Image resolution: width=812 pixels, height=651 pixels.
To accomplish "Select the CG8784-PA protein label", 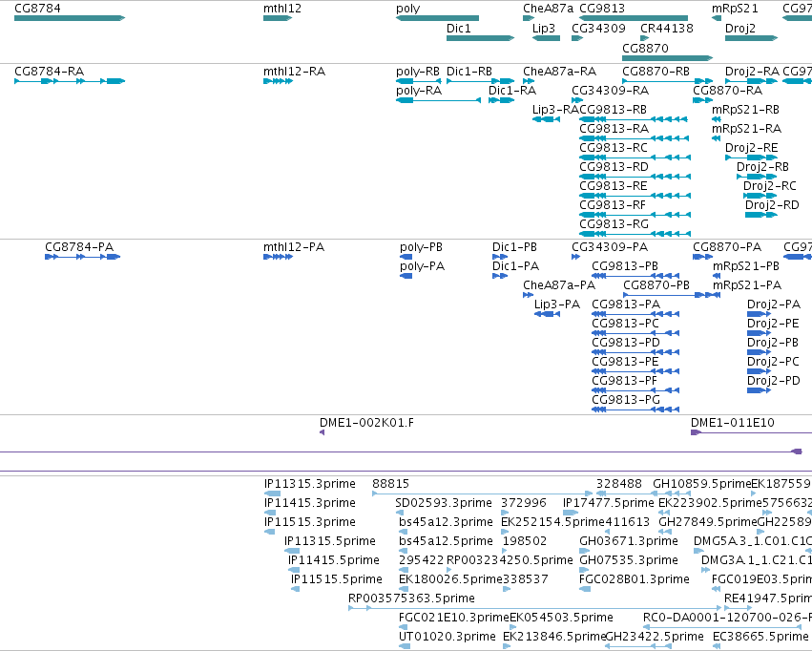I will click(79, 246).
